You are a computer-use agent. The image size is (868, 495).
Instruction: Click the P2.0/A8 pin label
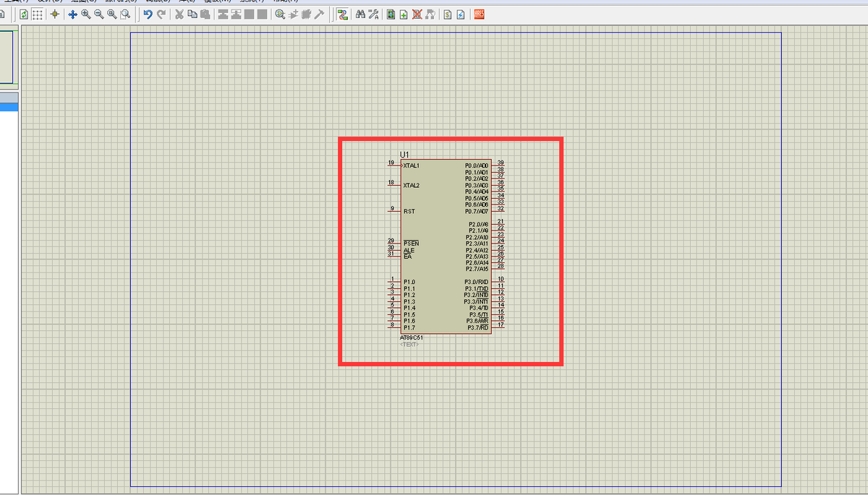478,224
